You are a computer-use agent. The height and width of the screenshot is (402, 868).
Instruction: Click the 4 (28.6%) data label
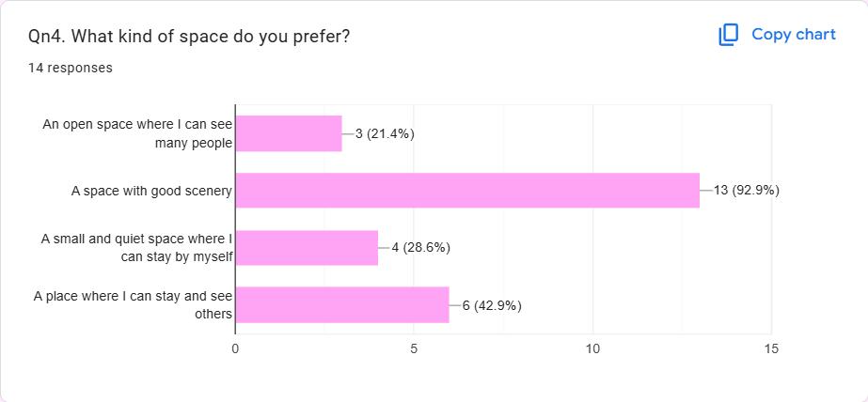tap(420, 248)
